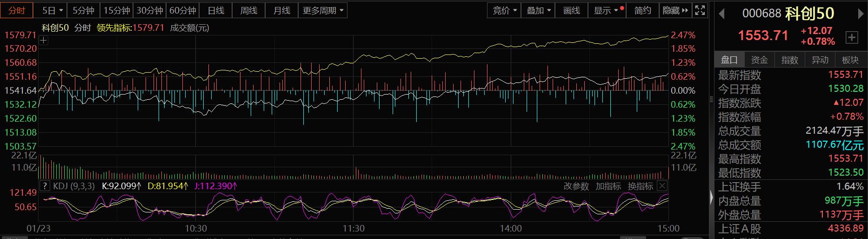Open the 显示 display dropdown
This screenshot has height=239, width=868.
click(607, 10)
